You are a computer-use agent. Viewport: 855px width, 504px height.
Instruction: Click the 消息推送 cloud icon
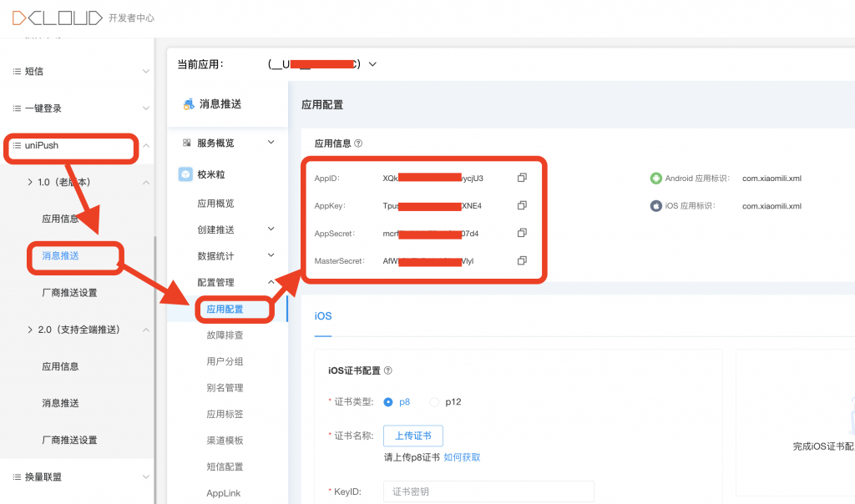coord(187,104)
